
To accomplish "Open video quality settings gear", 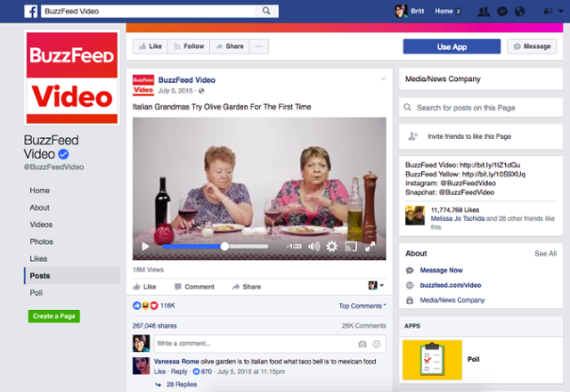I will click(x=331, y=247).
